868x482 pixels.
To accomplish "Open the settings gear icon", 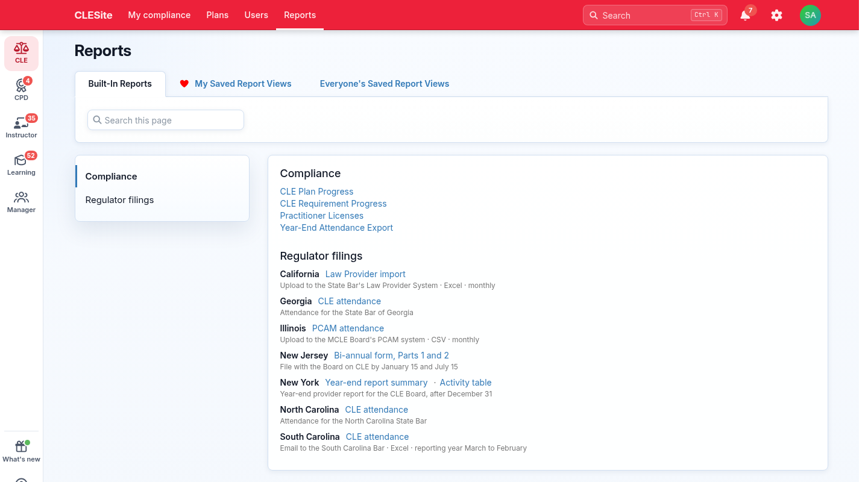I will pyautogui.click(x=776, y=15).
